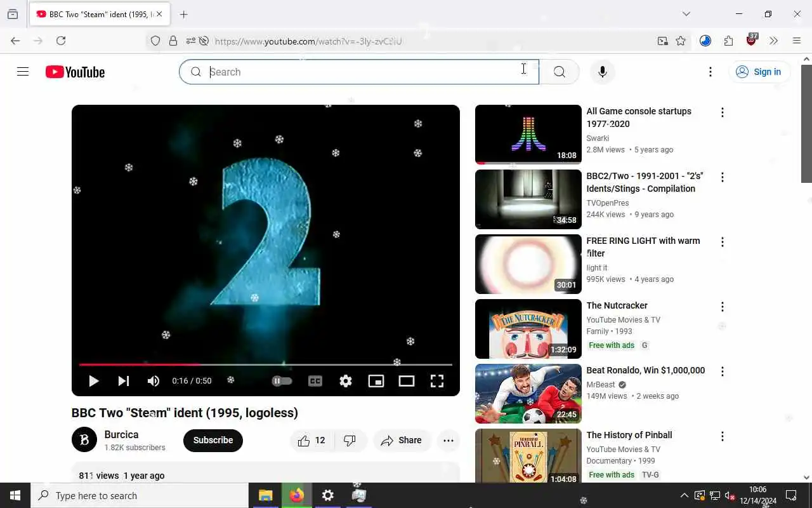Open File Explorer from taskbar
The image size is (812, 508).
(x=265, y=495)
